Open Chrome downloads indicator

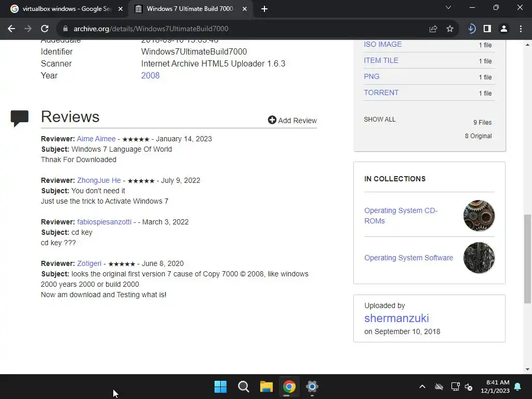click(x=471, y=29)
